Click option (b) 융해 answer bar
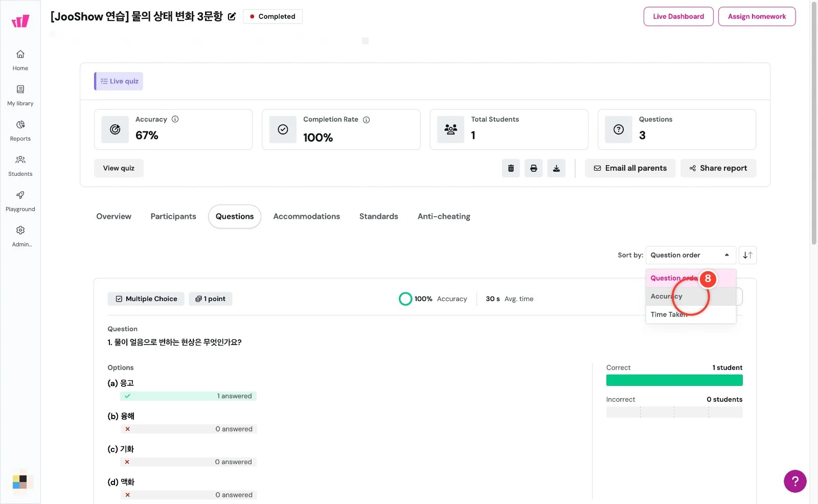 [188, 429]
